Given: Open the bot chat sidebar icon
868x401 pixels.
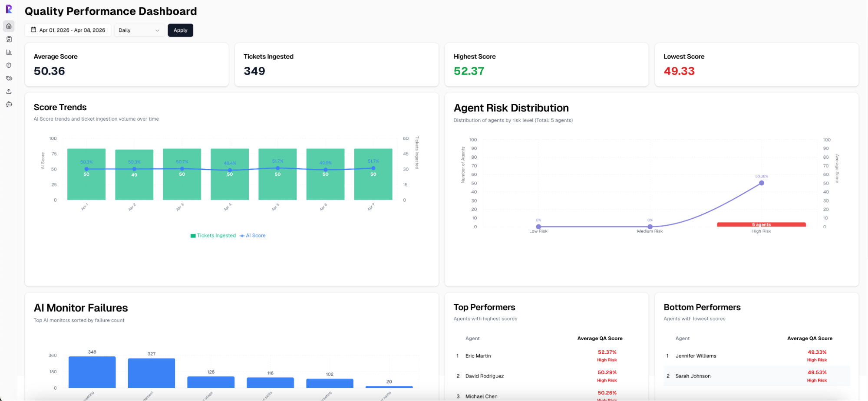Looking at the screenshot, I should click(x=9, y=105).
